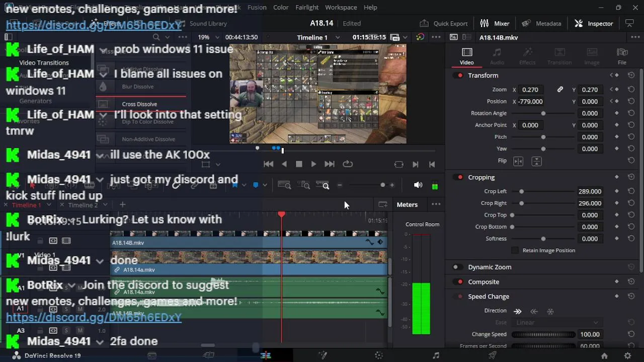Switch to the Fairlight page
644x362 pixels.
436,355
